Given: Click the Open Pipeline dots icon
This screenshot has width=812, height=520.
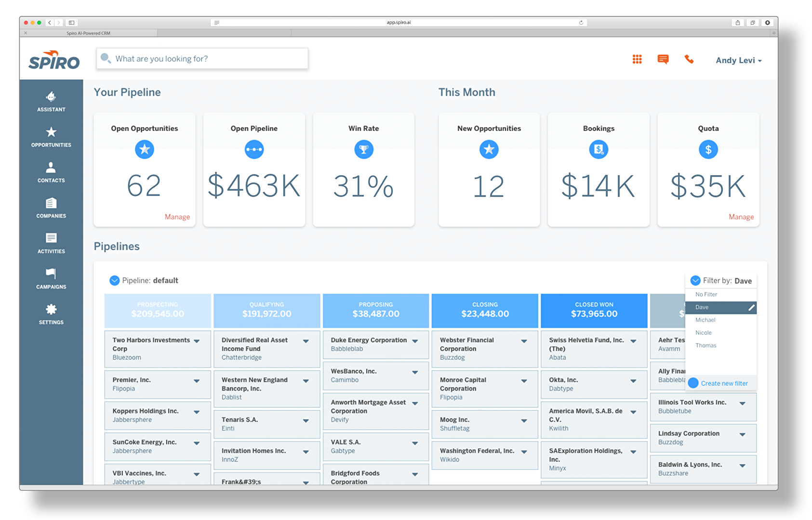Looking at the screenshot, I should coord(254,149).
